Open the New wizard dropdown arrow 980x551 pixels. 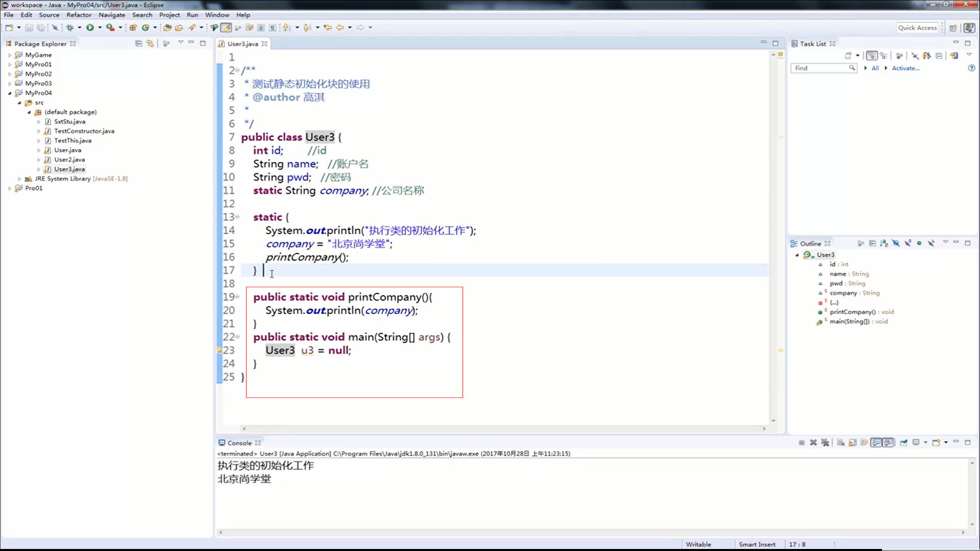click(x=19, y=28)
